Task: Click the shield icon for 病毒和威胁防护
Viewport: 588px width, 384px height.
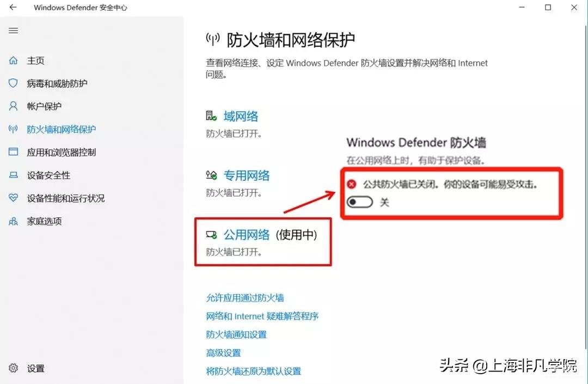Action: pyautogui.click(x=13, y=83)
